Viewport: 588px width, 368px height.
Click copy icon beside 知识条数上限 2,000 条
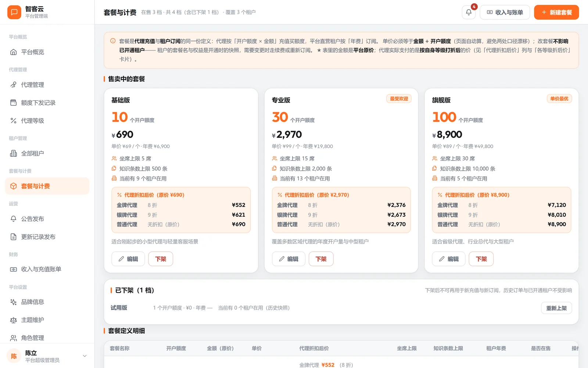click(274, 169)
